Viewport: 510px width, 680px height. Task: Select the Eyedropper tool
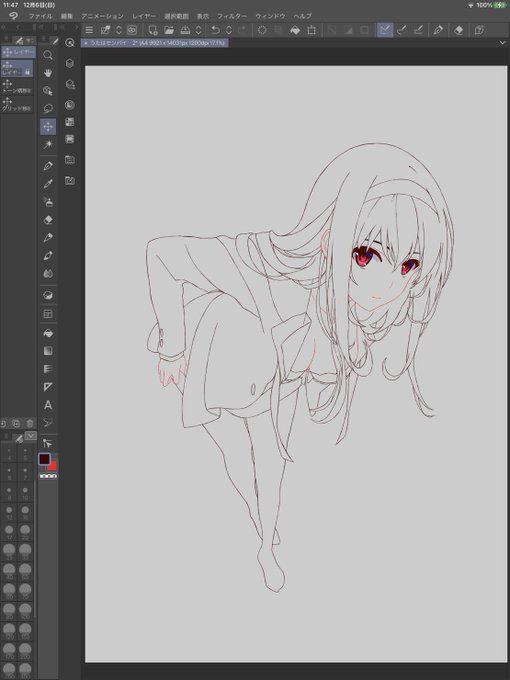tap(48, 184)
